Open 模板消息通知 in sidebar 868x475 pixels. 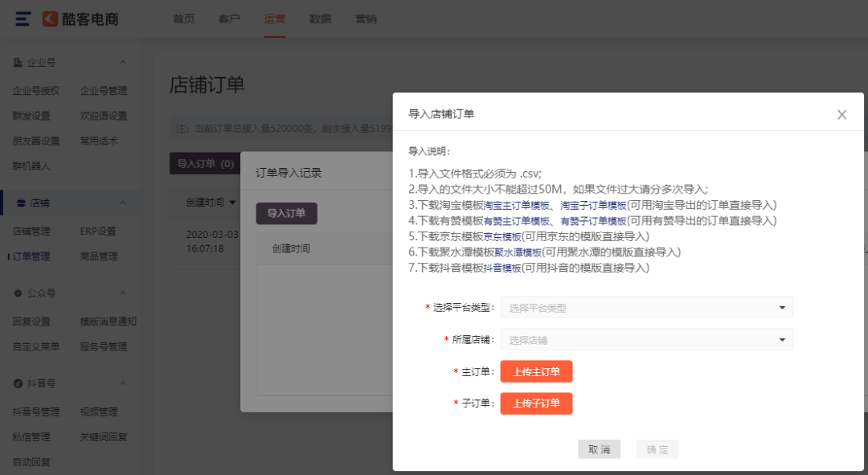click(108, 321)
